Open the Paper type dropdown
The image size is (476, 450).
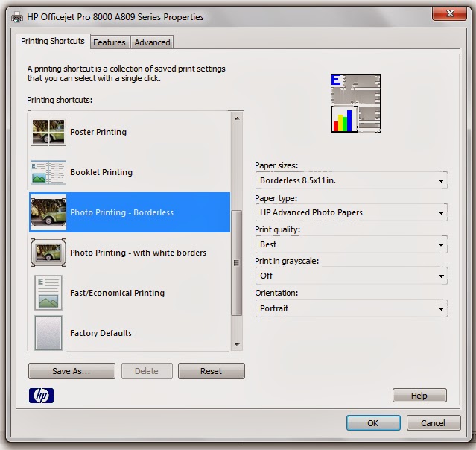352,212
